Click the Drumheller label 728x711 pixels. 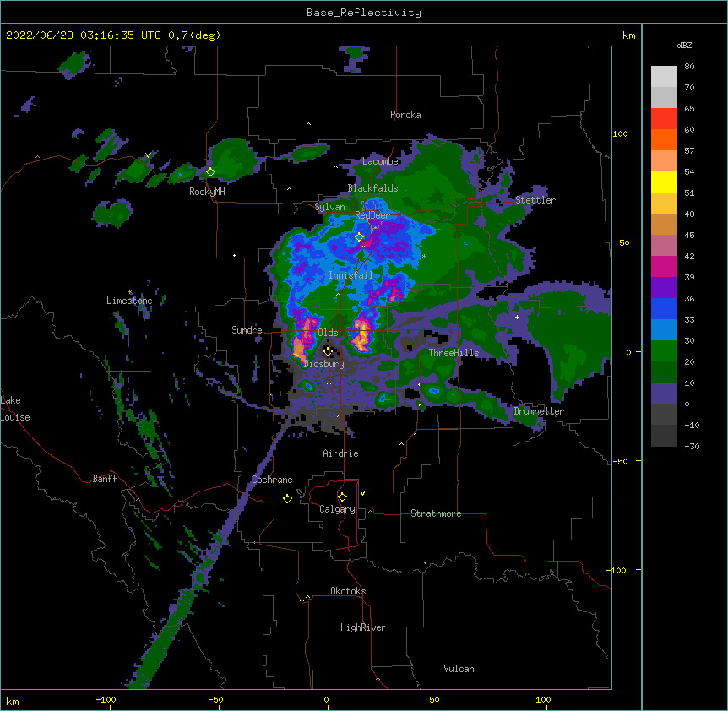539,411
